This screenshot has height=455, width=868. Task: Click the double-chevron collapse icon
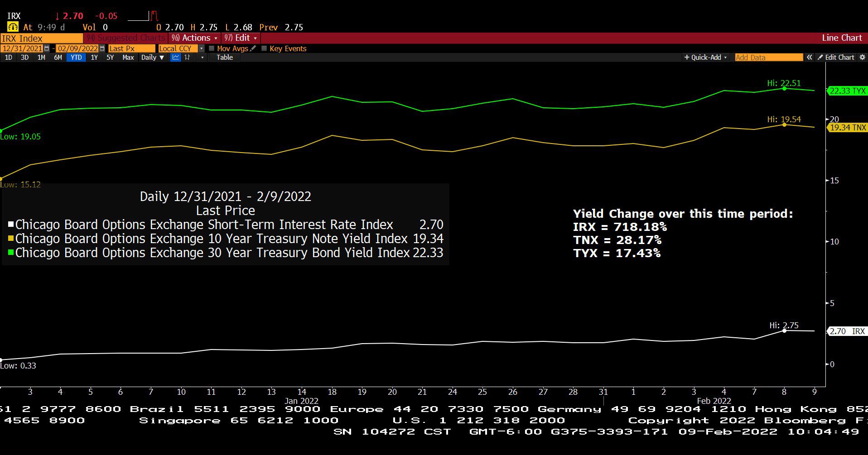click(x=810, y=57)
